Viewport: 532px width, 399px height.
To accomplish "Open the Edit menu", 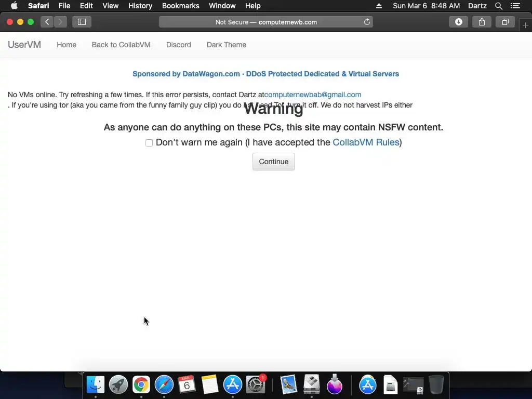I will 86,6.
